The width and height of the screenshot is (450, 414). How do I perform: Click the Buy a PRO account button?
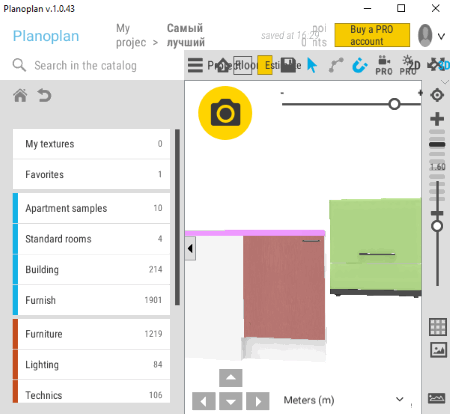[x=372, y=35]
